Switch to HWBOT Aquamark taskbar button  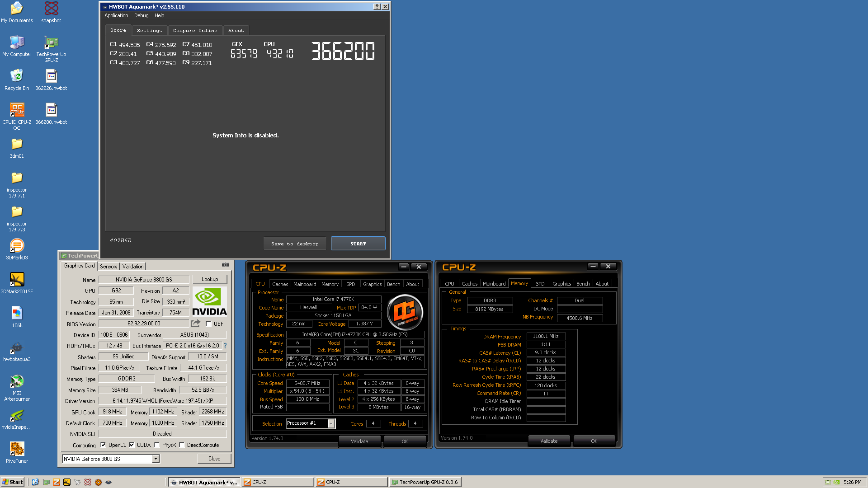point(204,482)
